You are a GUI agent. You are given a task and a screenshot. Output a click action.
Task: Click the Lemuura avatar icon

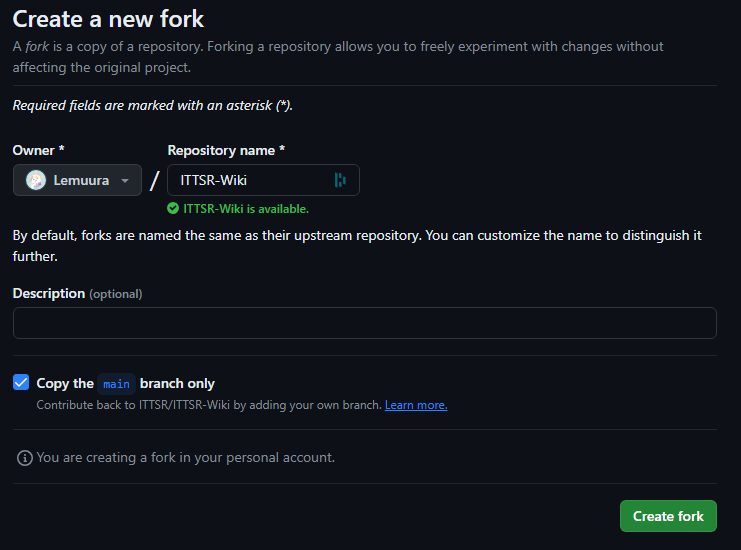[x=36, y=180]
